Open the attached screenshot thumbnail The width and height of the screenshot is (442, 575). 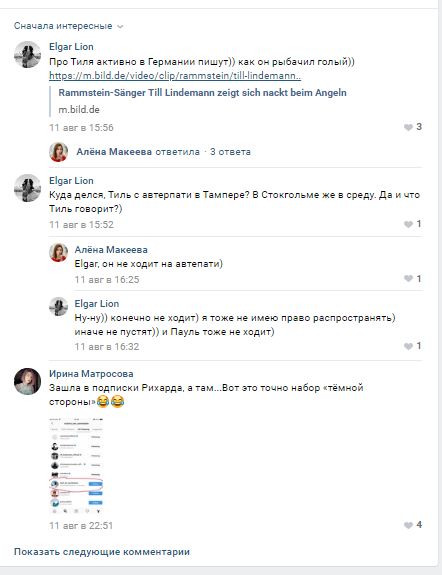click(76, 466)
